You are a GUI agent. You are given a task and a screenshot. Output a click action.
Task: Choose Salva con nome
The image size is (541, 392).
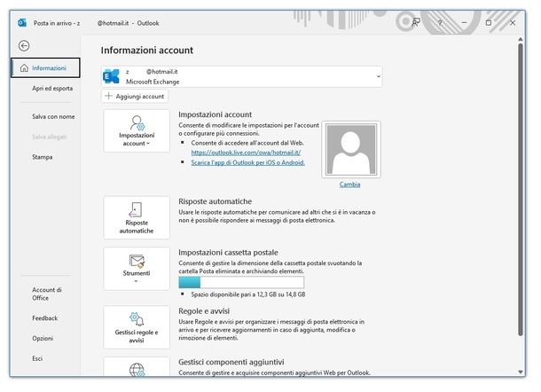click(53, 117)
